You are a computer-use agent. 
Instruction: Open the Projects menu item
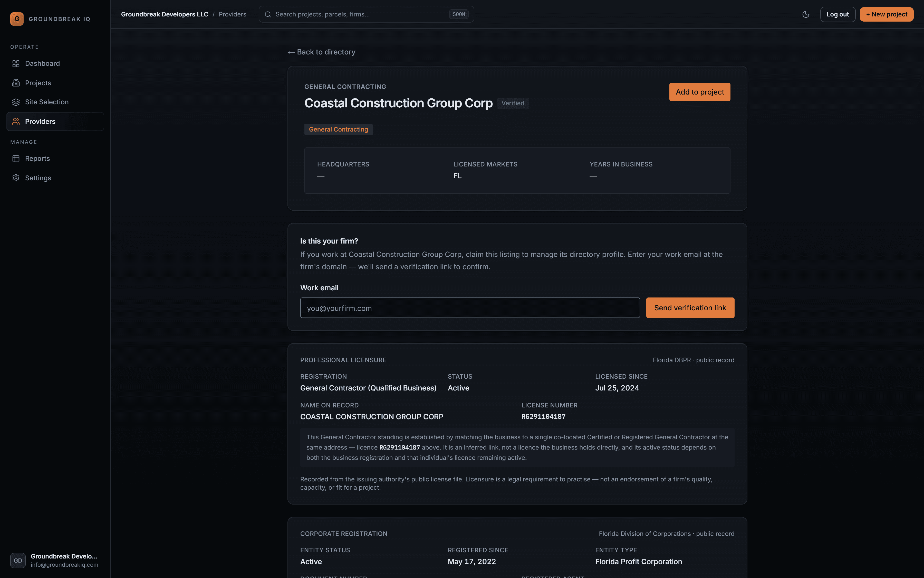55,83
